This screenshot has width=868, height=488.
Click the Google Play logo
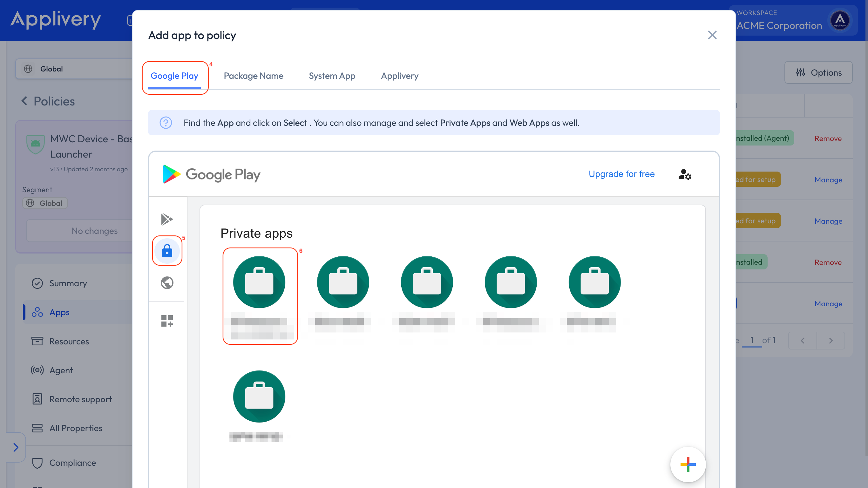212,174
